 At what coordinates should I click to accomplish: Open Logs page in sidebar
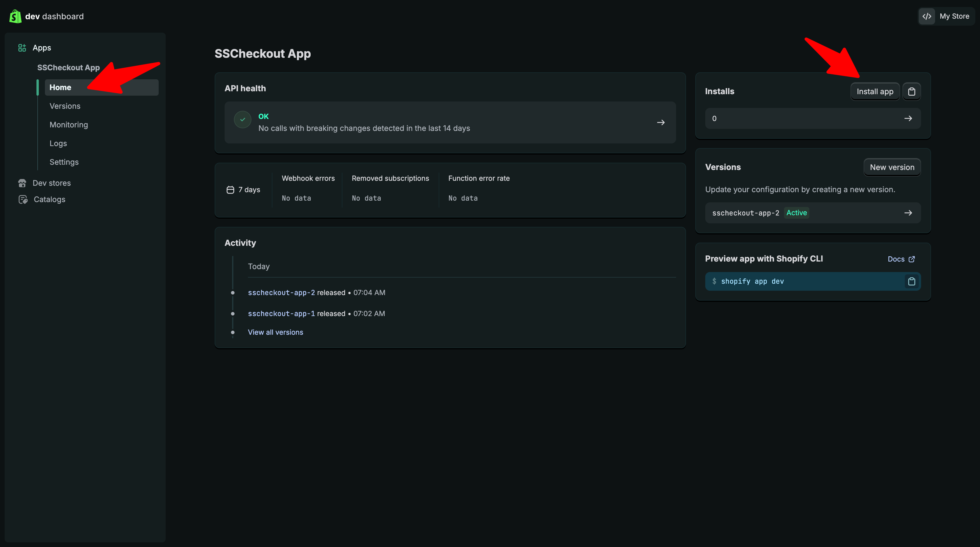coord(58,143)
